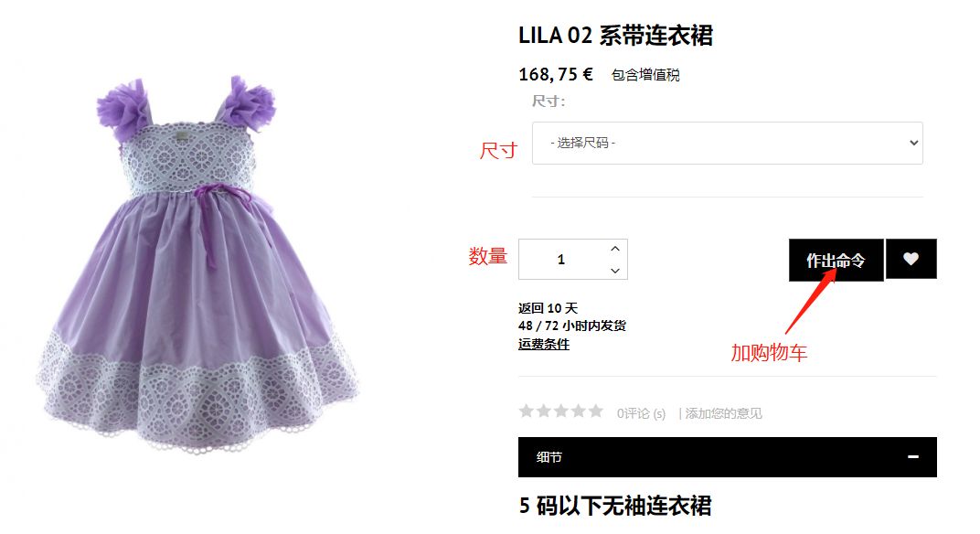Screen dimensions: 980x534
Task: Rate with the second star
Action: (544, 411)
